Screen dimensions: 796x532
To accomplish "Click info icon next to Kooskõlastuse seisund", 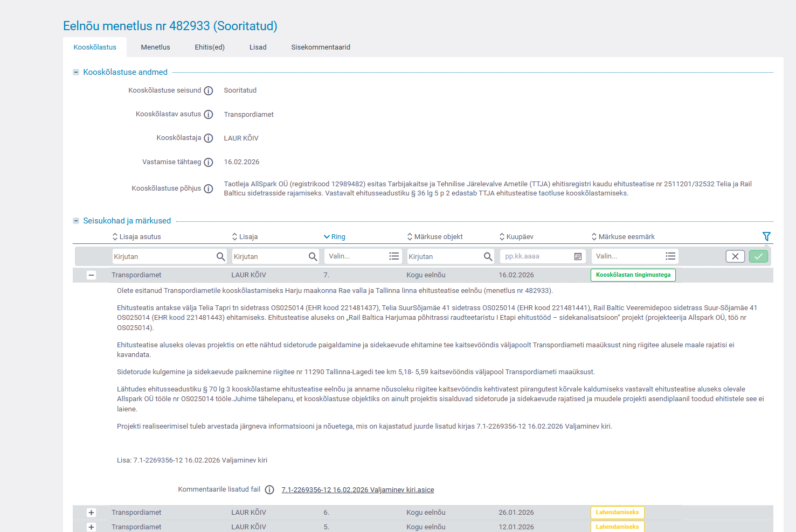I will point(209,91).
